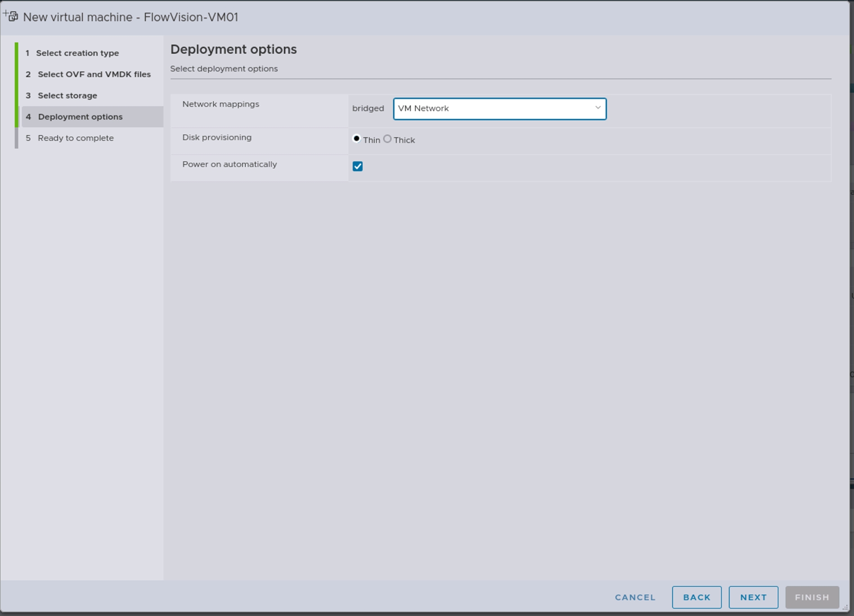Uncheck the Power on automatically checkbox
This screenshot has height=616, width=854.
[x=358, y=166]
